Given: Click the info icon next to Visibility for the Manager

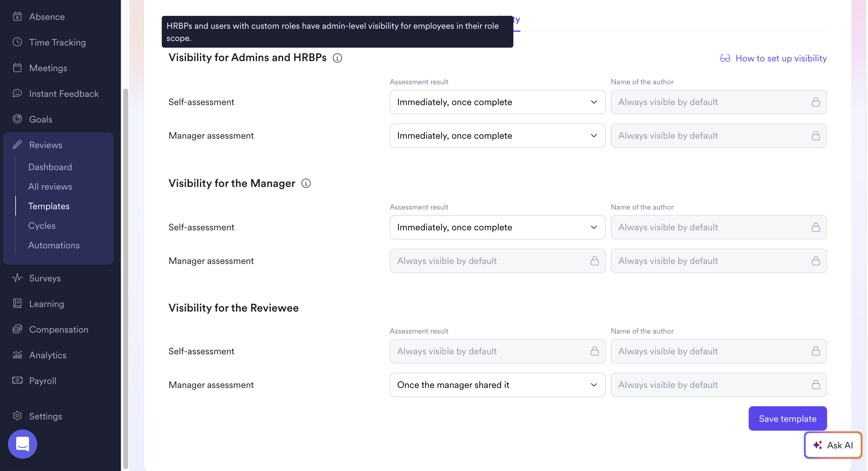Looking at the screenshot, I should tap(306, 183).
